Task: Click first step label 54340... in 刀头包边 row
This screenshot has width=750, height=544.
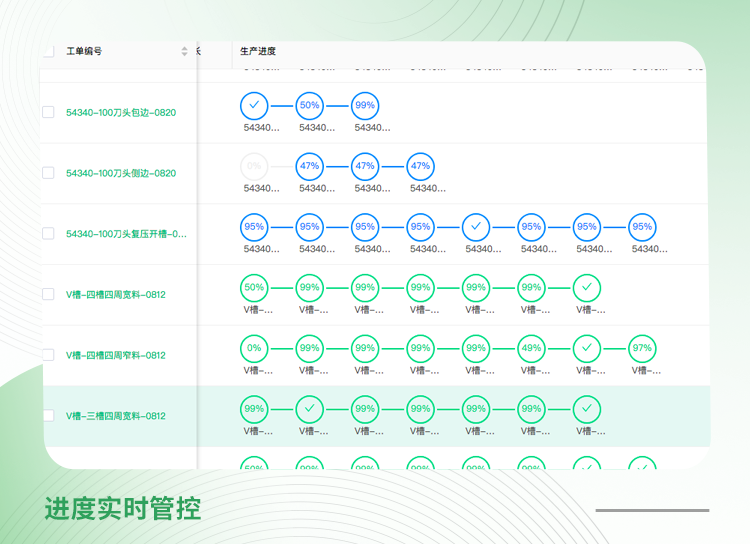Action: coord(261,128)
